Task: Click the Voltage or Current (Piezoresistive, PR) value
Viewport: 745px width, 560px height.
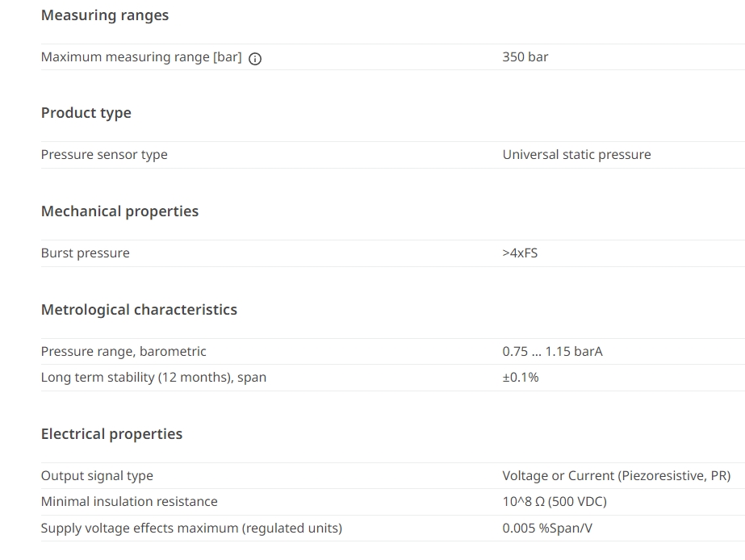Action: pos(616,476)
